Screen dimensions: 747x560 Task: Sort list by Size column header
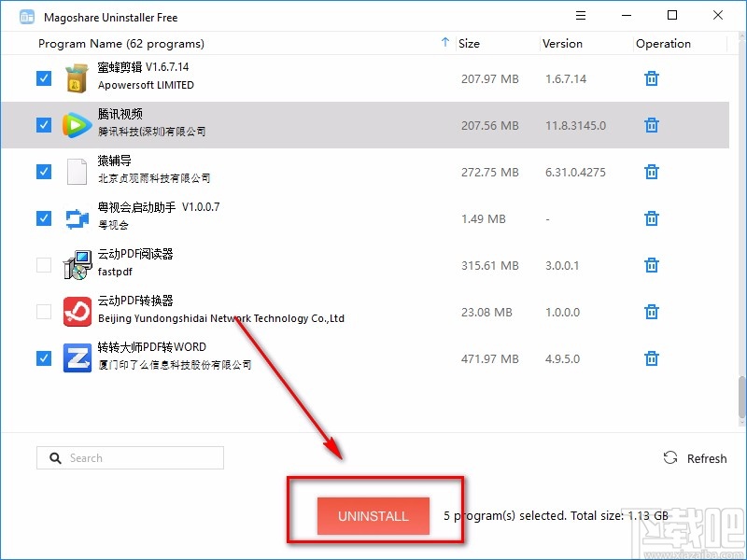469,43
